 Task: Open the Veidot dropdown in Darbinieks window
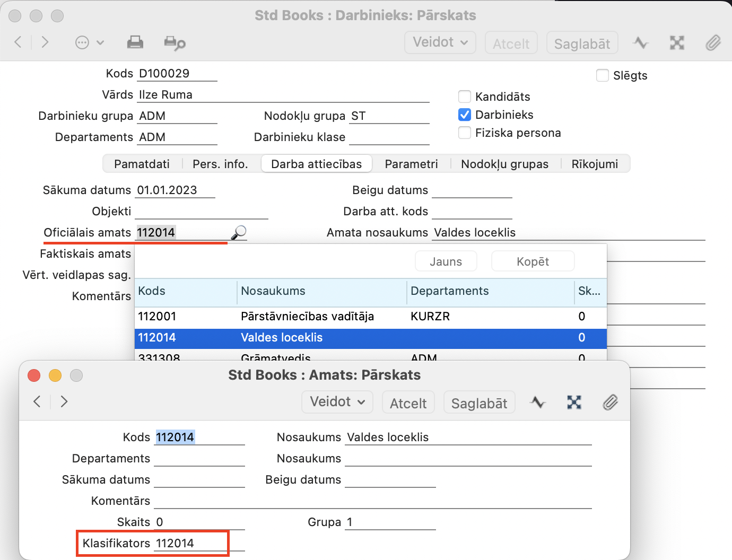pyautogui.click(x=440, y=42)
